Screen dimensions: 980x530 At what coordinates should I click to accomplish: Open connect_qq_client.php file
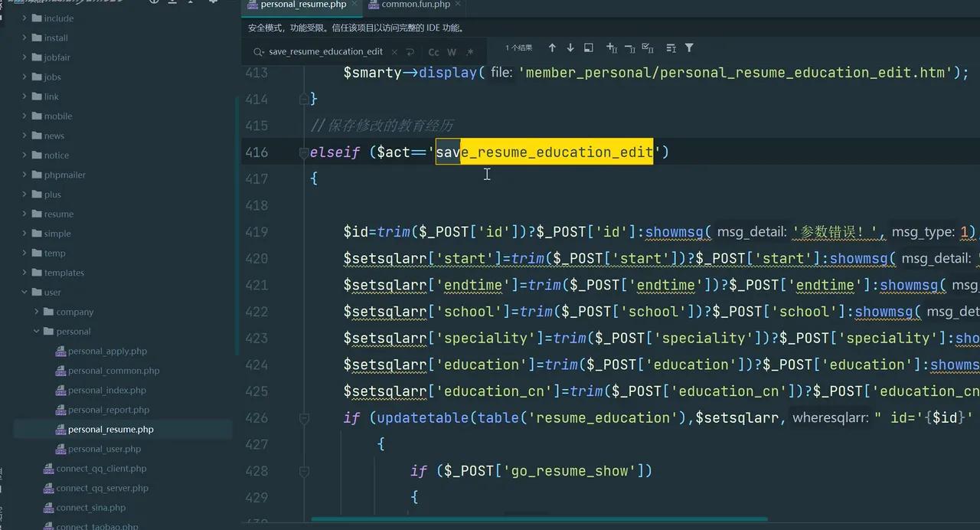pyautogui.click(x=101, y=469)
